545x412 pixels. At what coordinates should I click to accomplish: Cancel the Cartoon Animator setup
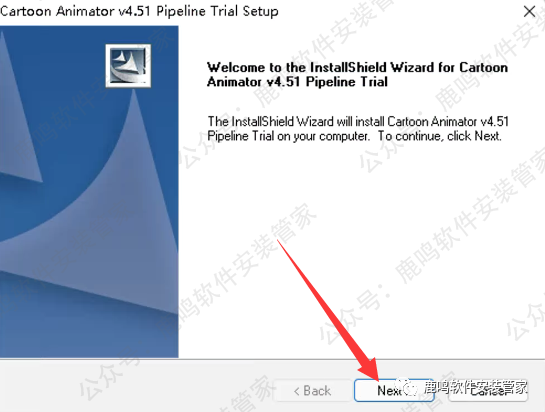(x=488, y=390)
